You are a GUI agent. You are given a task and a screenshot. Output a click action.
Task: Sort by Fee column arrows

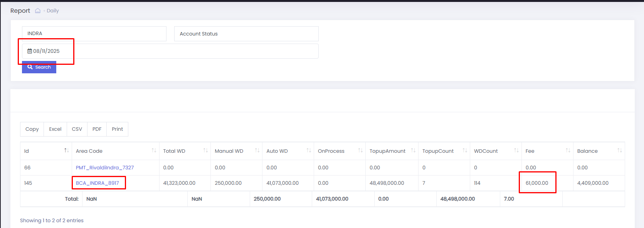pos(568,150)
